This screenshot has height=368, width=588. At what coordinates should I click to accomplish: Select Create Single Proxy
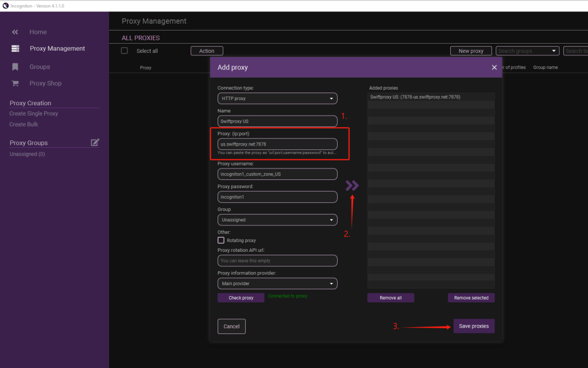[x=34, y=113]
